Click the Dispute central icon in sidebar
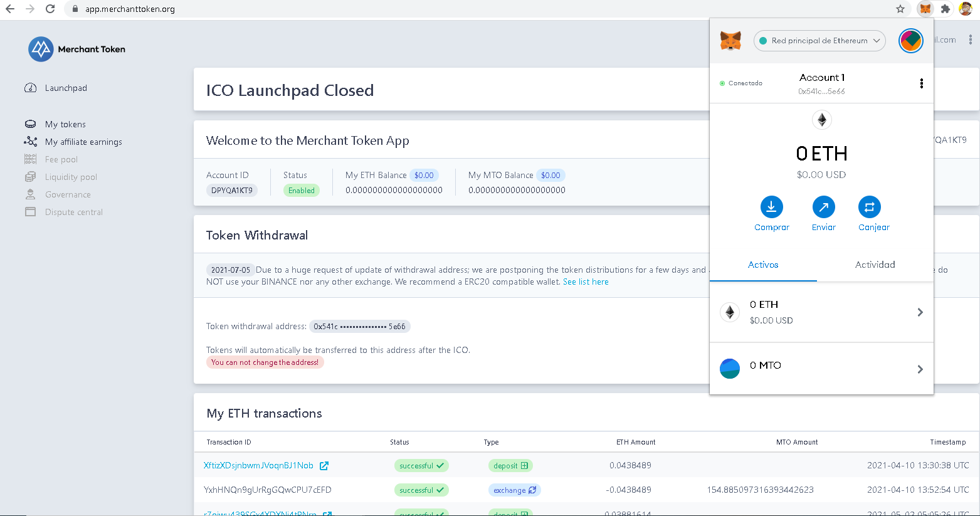Screen dimensions: 980x516 tap(30, 212)
